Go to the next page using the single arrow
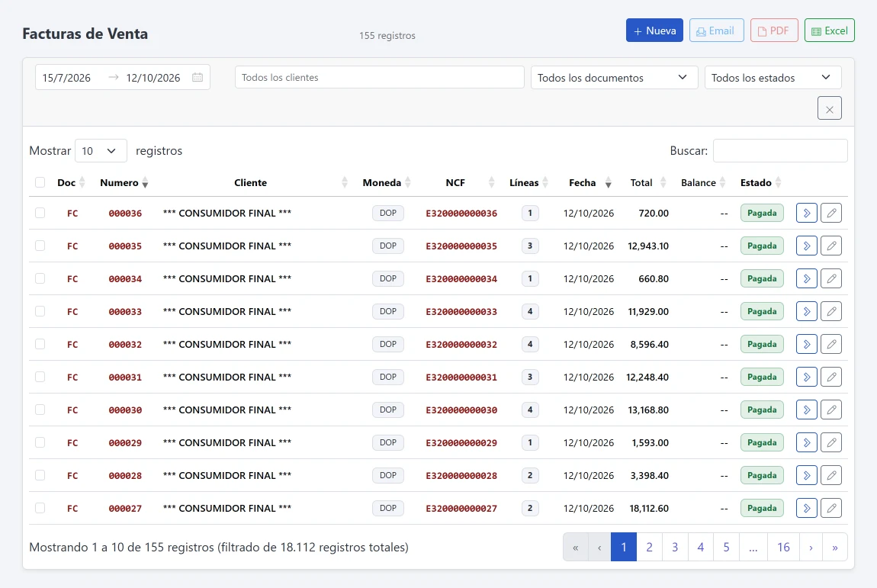Screen dimensions: 877x588 click(811, 547)
